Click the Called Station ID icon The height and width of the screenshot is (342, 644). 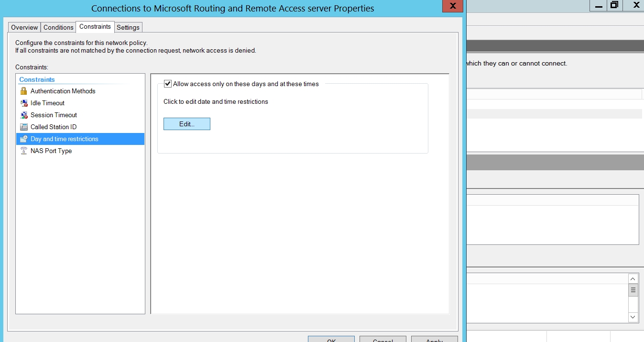24,127
